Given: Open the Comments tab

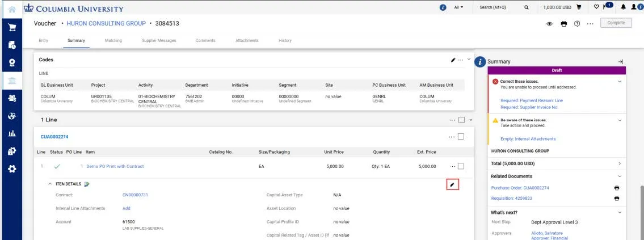Looking at the screenshot, I should coord(205,41).
